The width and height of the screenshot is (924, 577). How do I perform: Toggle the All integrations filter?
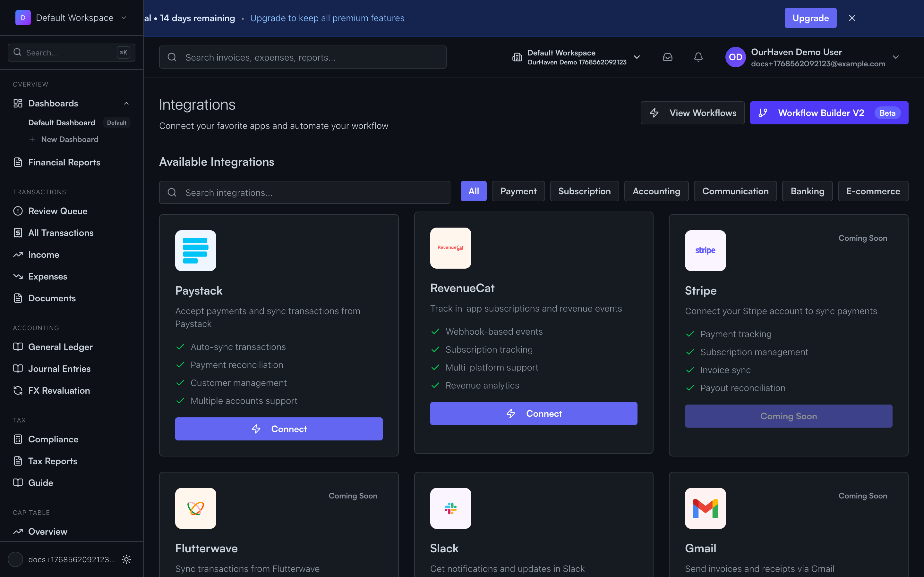[x=474, y=191]
